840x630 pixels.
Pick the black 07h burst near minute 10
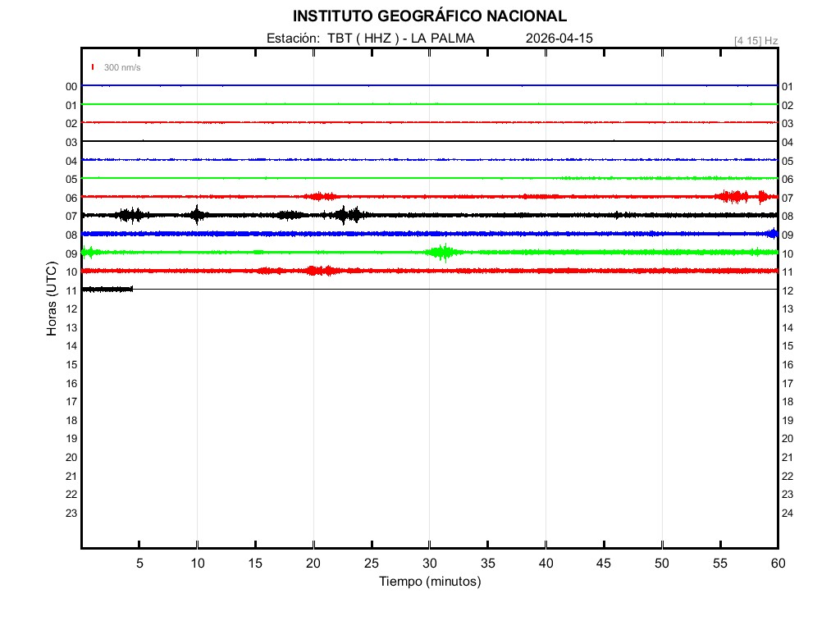197,215
